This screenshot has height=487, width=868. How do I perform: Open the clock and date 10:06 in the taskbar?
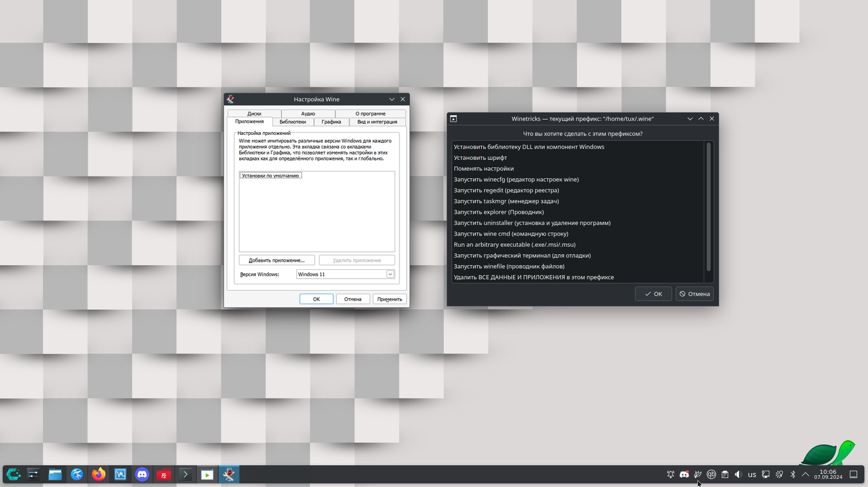click(x=828, y=474)
